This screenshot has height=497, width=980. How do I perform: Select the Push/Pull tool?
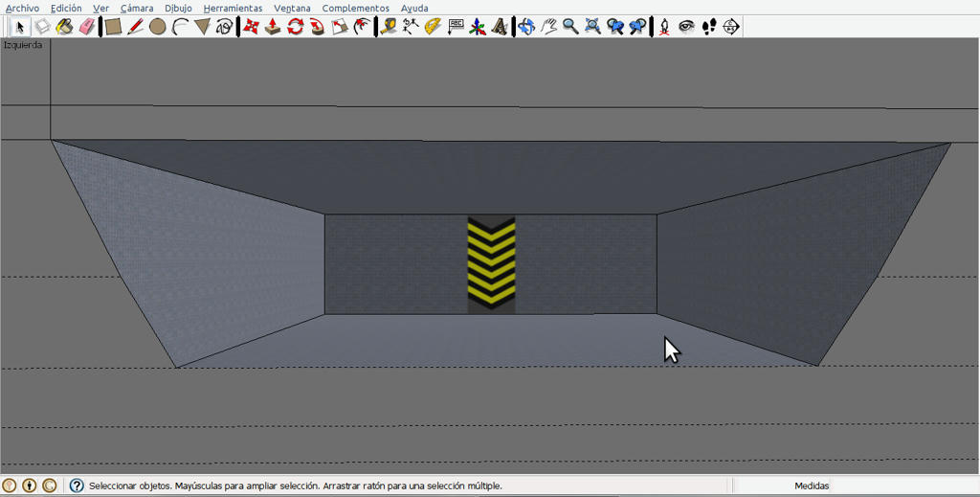point(273,26)
